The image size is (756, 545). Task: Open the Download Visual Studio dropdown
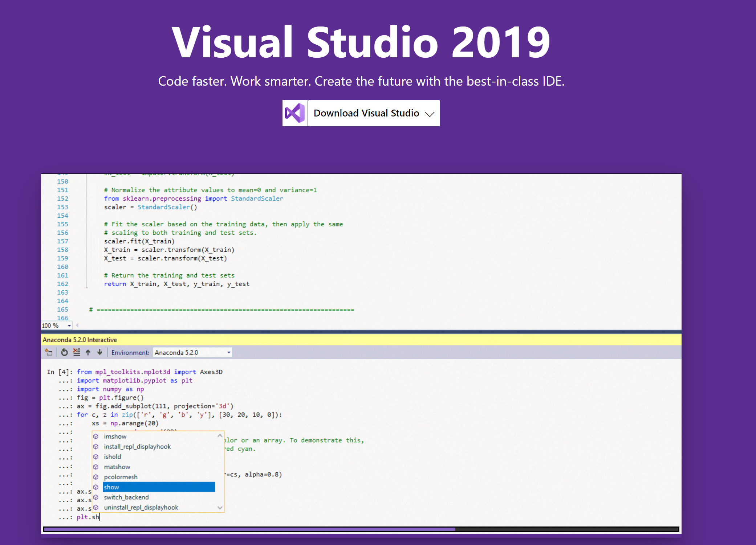pos(374,113)
